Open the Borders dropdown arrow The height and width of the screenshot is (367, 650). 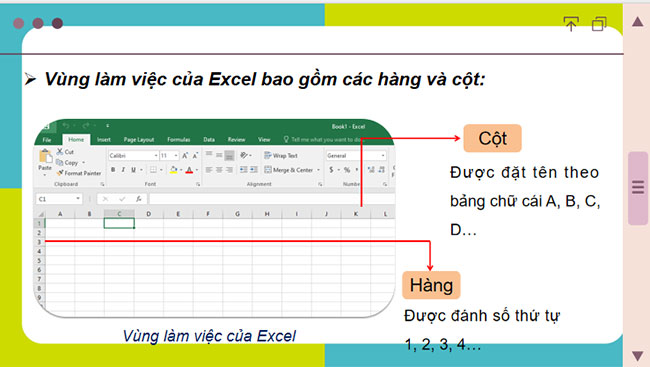pyautogui.click(x=161, y=170)
